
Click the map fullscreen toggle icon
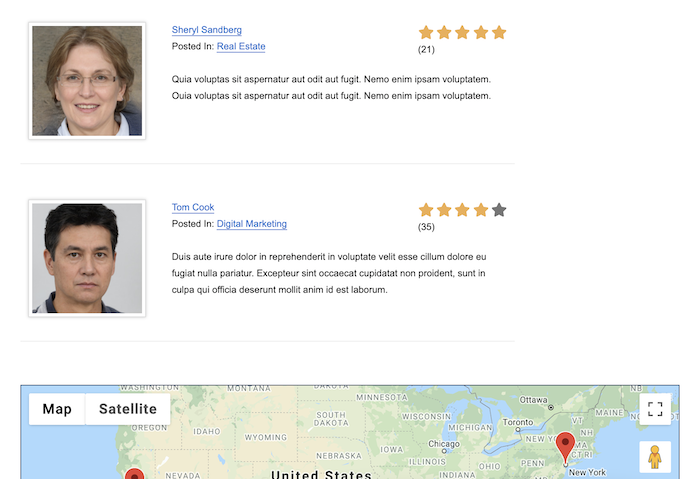[655, 409]
